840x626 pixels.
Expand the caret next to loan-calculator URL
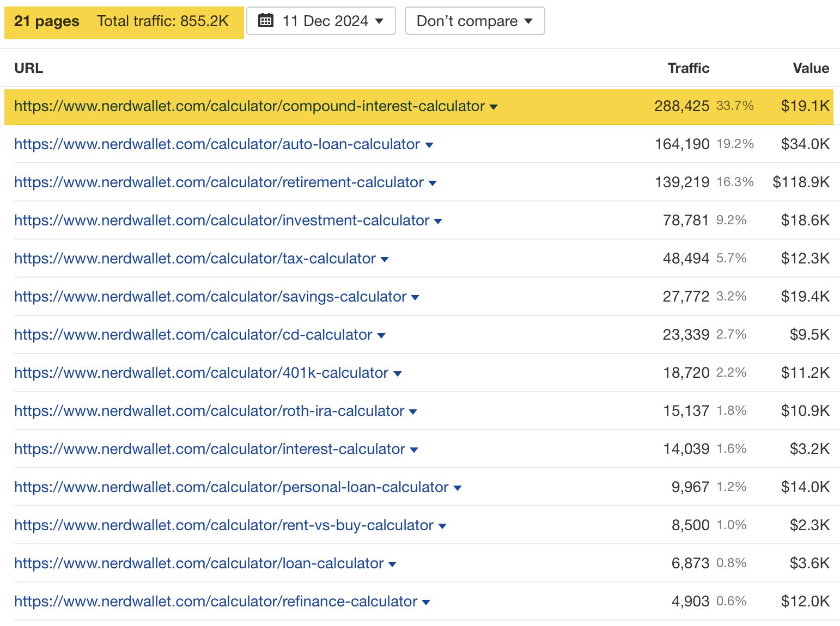click(x=393, y=564)
